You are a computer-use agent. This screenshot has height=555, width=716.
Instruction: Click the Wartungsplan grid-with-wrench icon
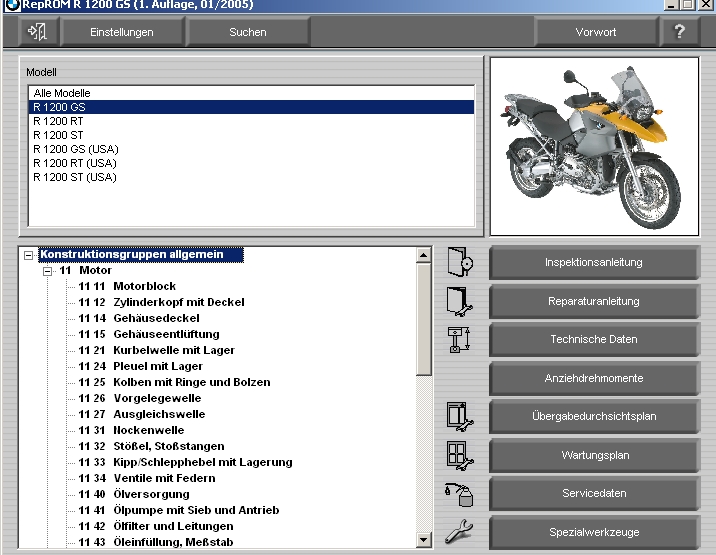(x=460, y=455)
